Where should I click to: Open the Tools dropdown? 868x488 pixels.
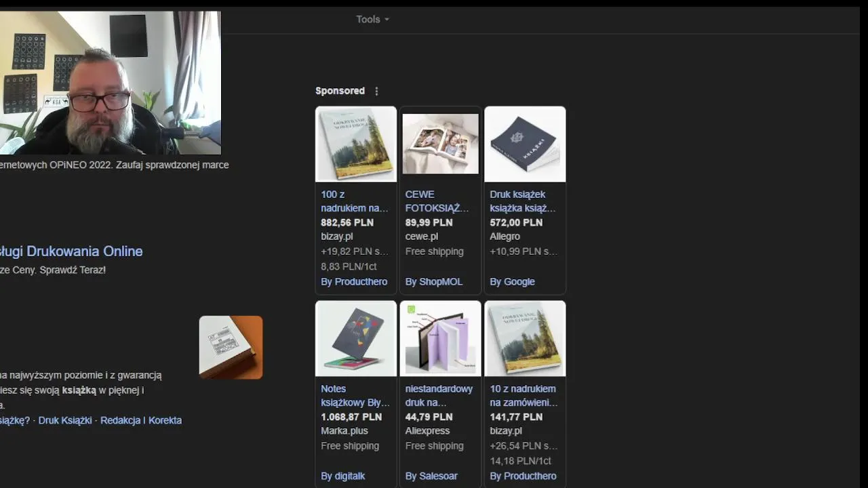coord(372,19)
